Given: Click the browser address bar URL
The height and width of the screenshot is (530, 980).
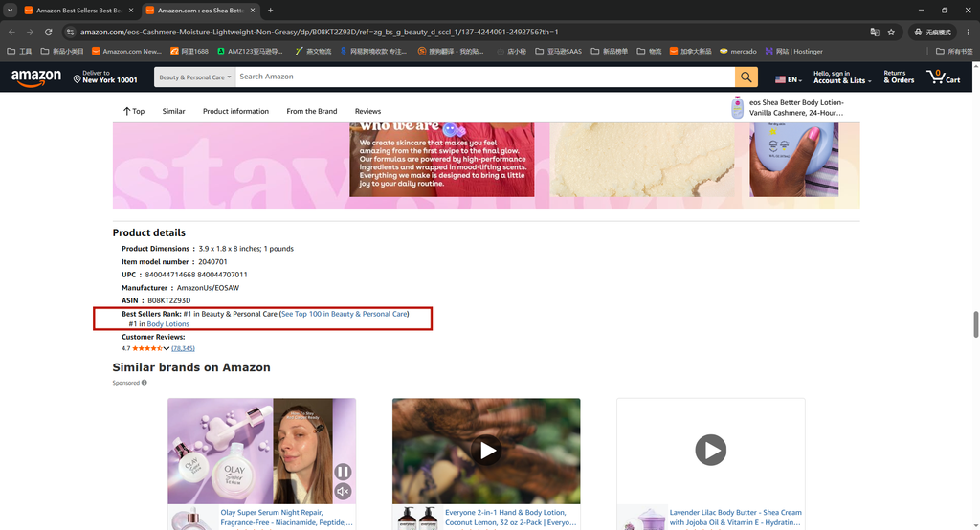Looking at the screenshot, I should point(319,32).
